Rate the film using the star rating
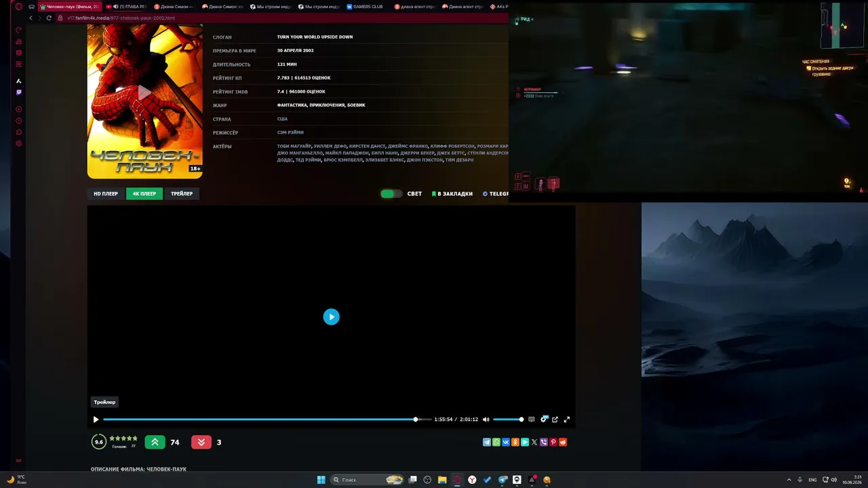Viewport: 868px width, 488px height. (123, 439)
